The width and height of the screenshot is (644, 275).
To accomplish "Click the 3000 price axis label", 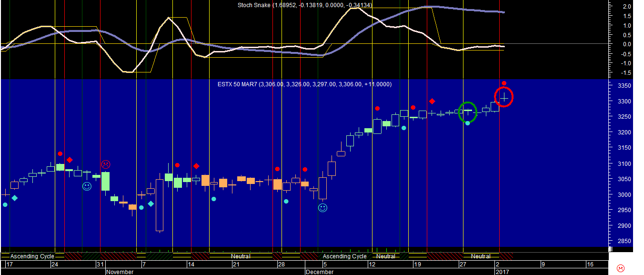I will [624, 195].
